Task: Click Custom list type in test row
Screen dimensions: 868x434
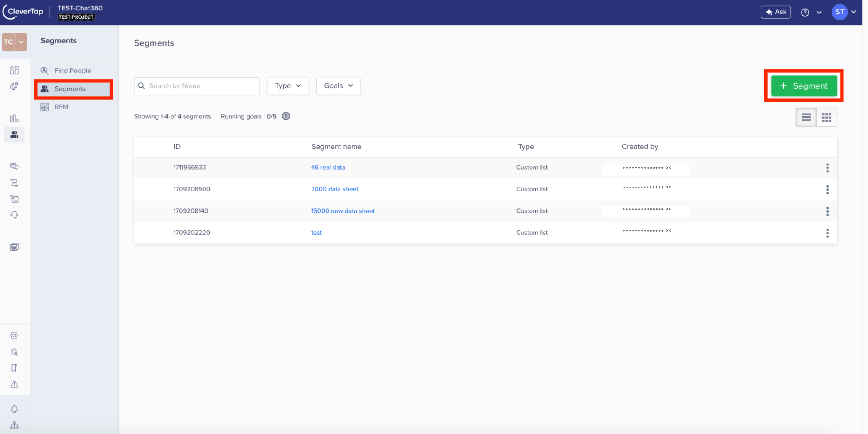Action: [532, 233]
